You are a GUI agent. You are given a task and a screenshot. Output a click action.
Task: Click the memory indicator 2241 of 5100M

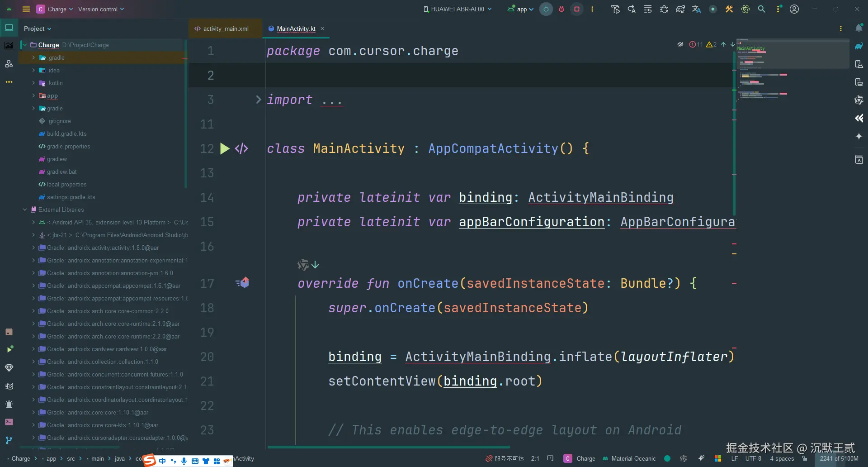tap(839, 458)
